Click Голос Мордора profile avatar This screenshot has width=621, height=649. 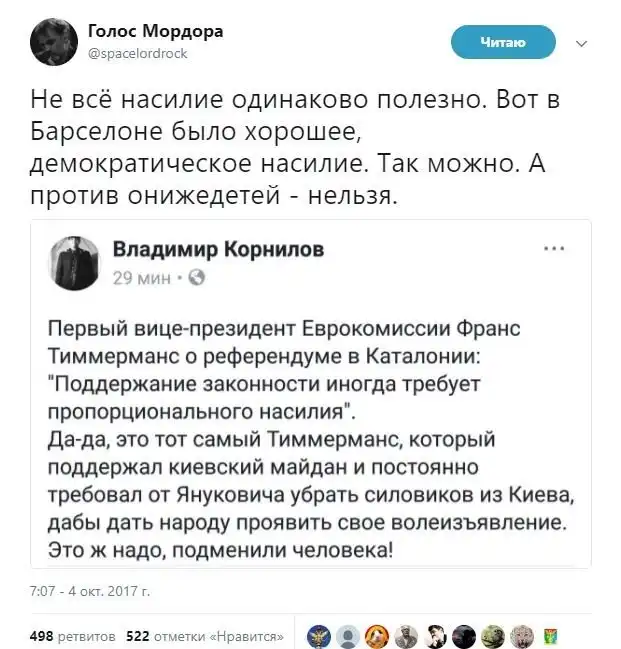(48, 41)
